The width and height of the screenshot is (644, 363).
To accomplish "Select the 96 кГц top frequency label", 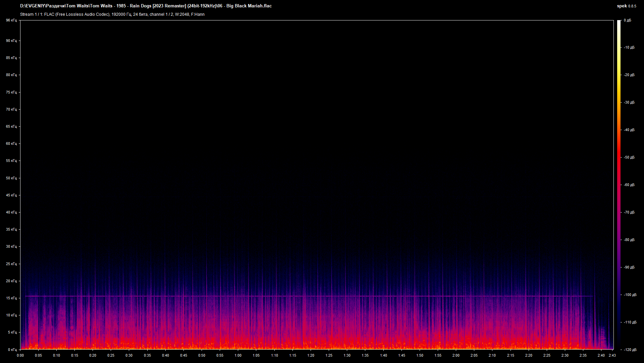I will tap(11, 20).
